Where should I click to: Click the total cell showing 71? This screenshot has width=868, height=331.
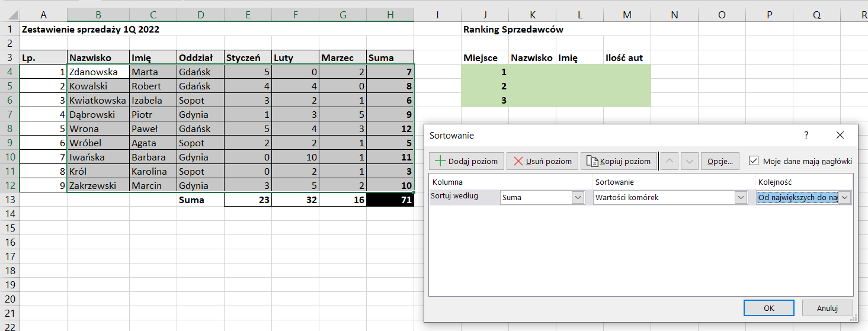click(x=390, y=200)
